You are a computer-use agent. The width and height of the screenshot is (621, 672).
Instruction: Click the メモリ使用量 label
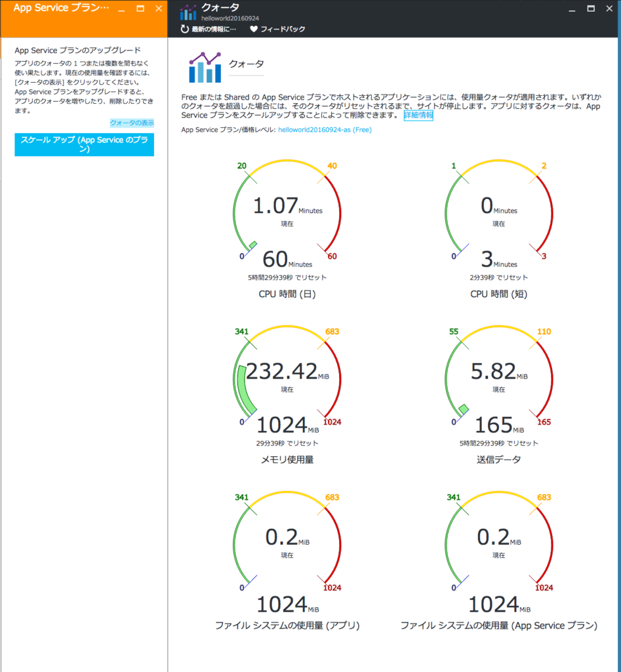pyautogui.click(x=287, y=460)
